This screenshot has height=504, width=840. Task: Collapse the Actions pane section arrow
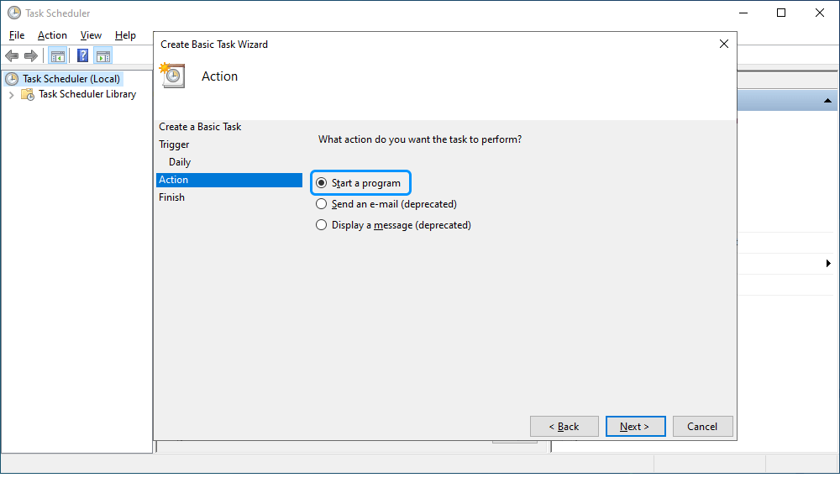(827, 101)
